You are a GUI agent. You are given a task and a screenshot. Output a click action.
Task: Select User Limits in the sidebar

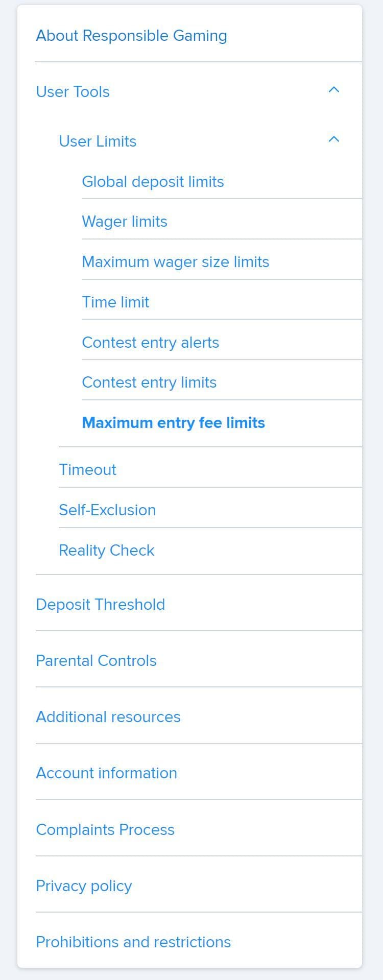tap(97, 141)
